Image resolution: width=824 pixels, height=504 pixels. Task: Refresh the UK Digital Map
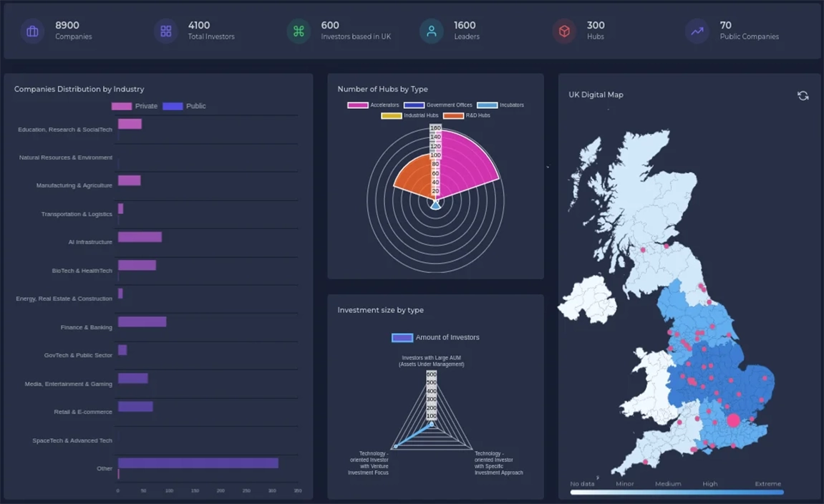pyautogui.click(x=803, y=96)
